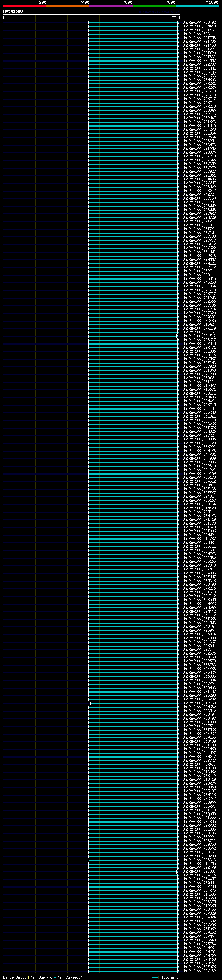Image resolution: width=222 pixels, height=980 pixels.
Task: Click hit label UniRef100_C8CHT3
Action: pos(199,145)
